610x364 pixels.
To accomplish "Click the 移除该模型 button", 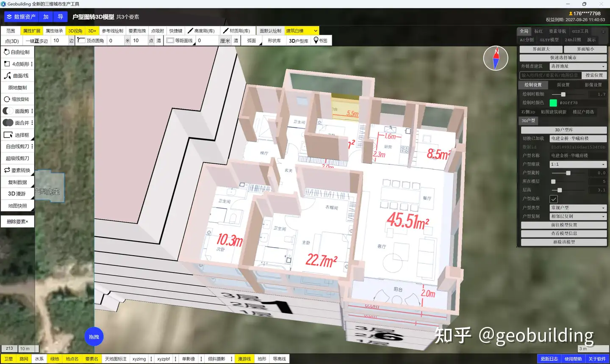I will (x=564, y=242).
